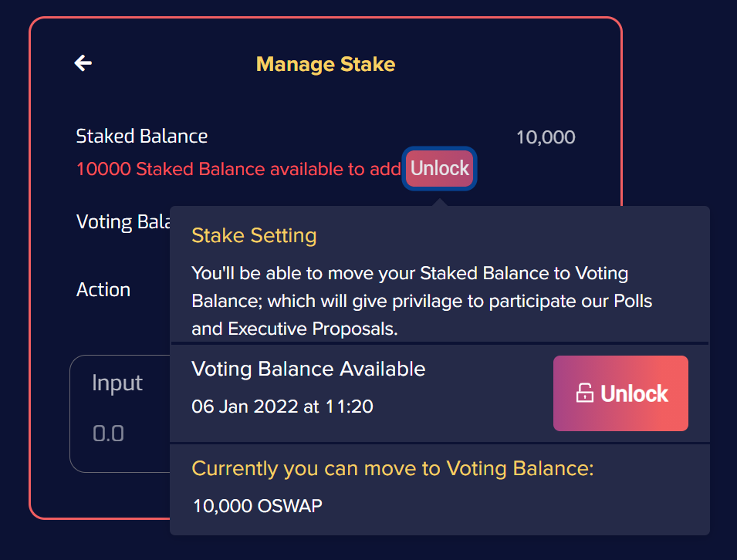Click the large gradient Unlock button label
This screenshot has height=560, width=737.
[x=634, y=393]
